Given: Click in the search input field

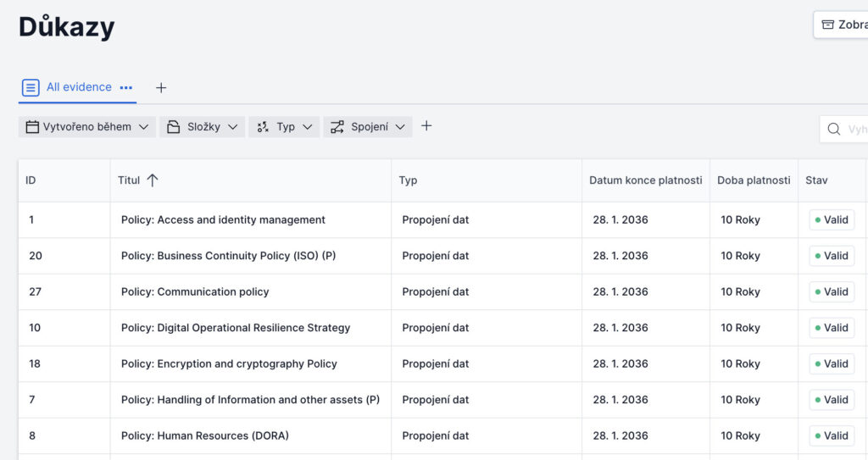Looking at the screenshot, I should [x=856, y=129].
